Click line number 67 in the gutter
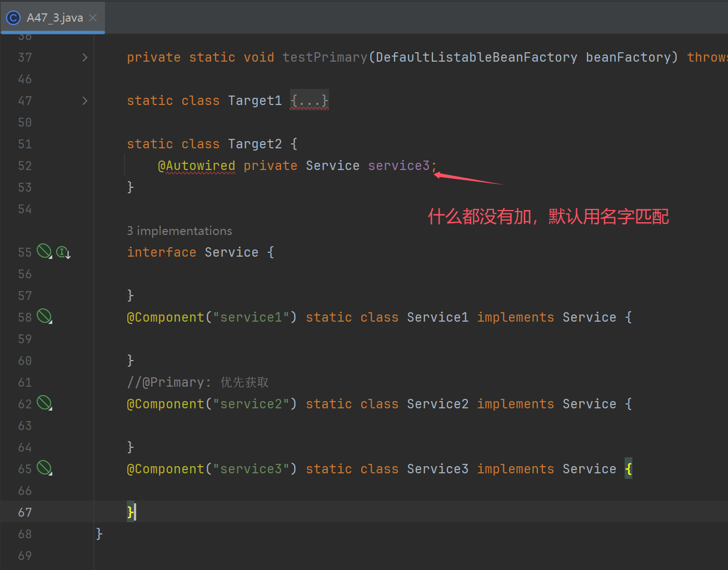Viewport: 728px width, 570px height. click(x=25, y=512)
